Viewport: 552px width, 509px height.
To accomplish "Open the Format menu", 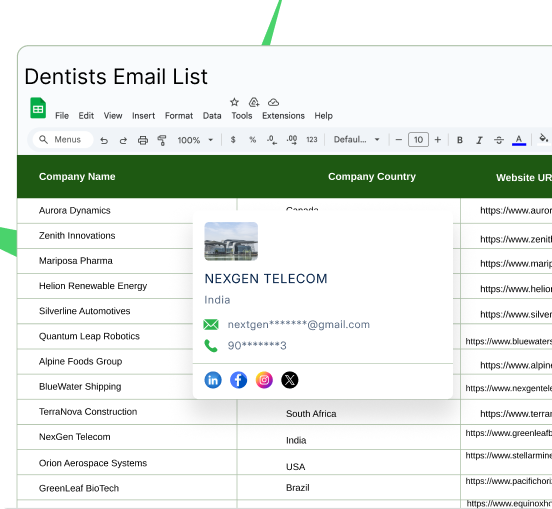I will 179,116.
